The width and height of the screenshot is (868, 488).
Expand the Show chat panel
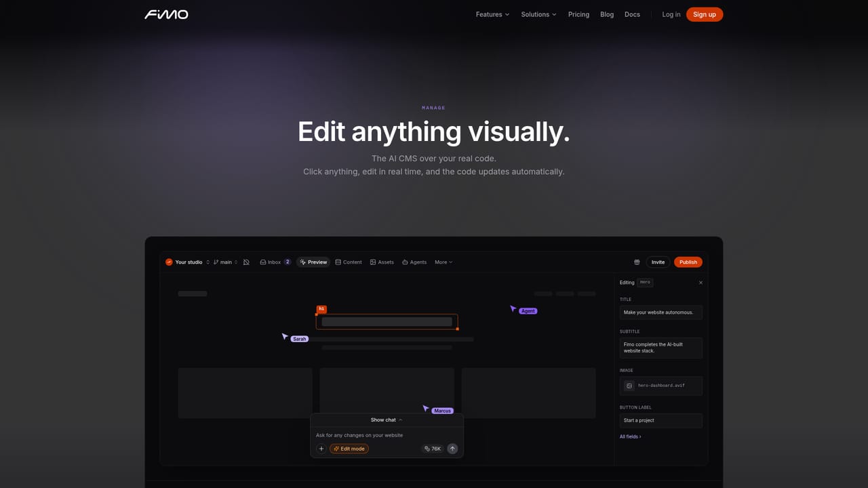tap(387, 420)
